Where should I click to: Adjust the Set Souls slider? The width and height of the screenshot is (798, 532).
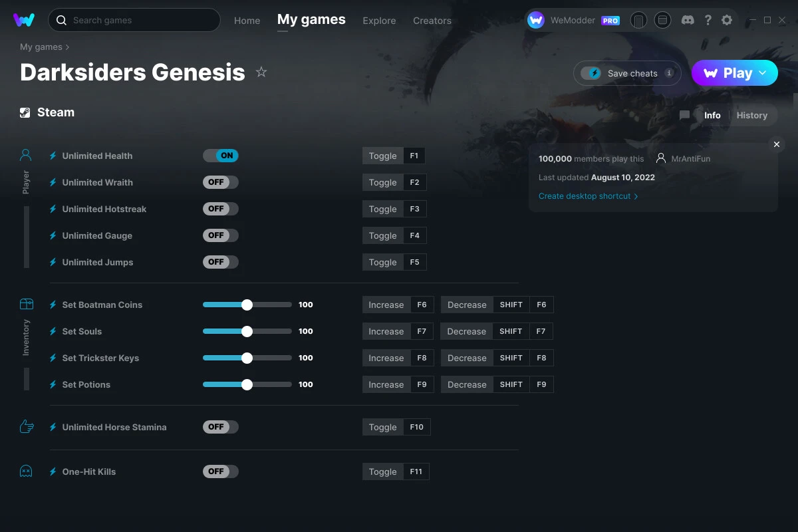(247, 331)
